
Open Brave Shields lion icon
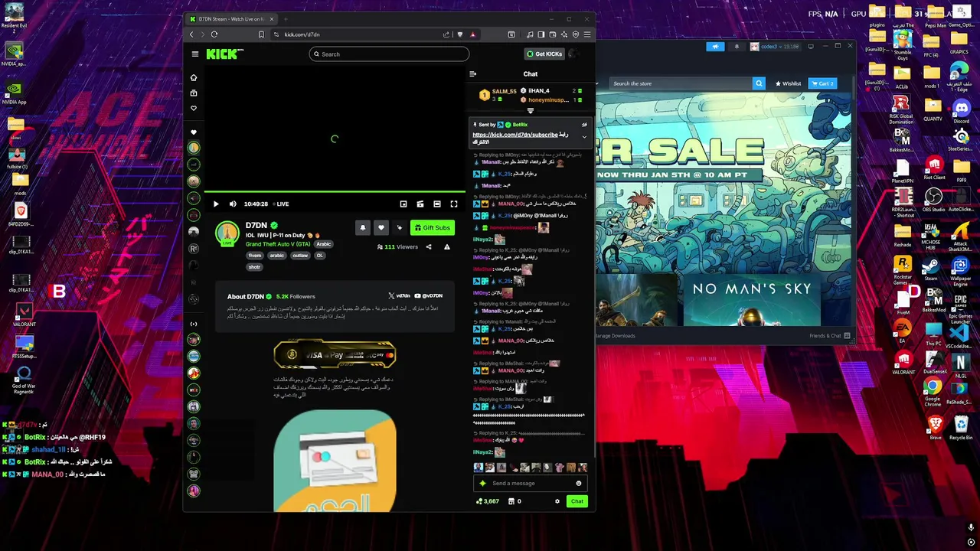click(x=460, y=34)
